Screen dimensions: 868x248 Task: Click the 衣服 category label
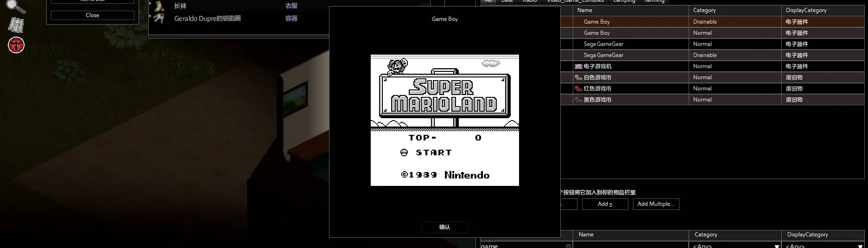(x=291, y=6)
